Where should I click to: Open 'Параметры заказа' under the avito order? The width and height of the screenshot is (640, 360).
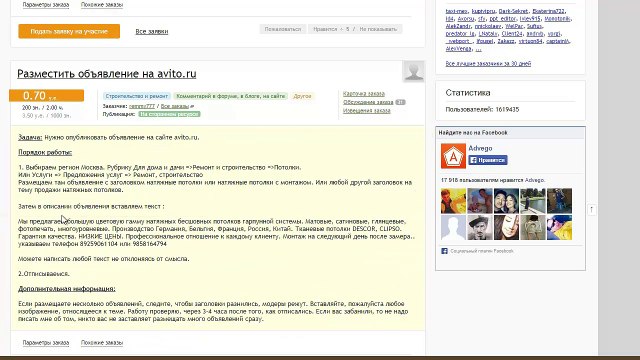46,343
